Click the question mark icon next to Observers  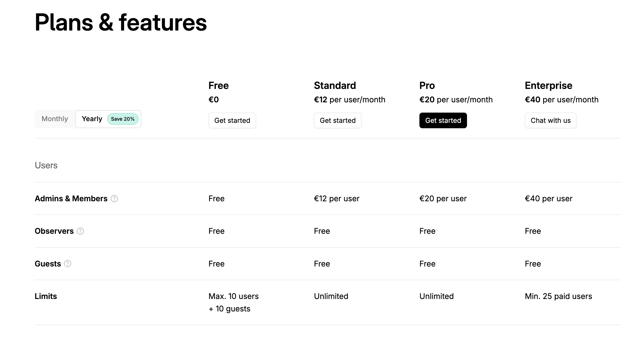pos(80,231)
